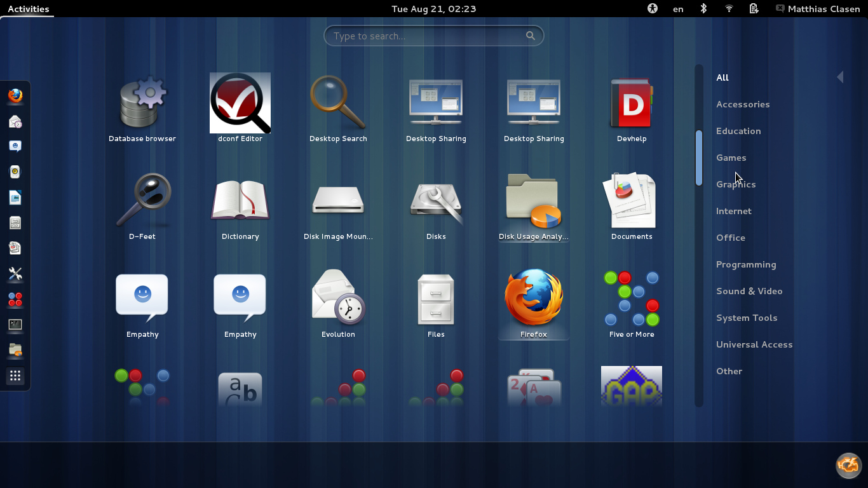Open the clock calendar dropdown in top bar
The width and height of the screenshot is (868, 488).
click(x=434, y=9)
